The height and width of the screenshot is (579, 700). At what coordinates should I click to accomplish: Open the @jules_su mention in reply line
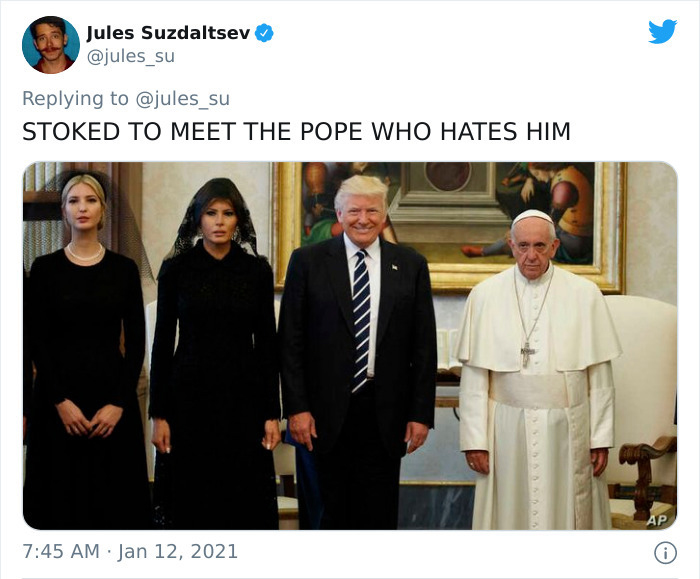[x=183, y=98]
